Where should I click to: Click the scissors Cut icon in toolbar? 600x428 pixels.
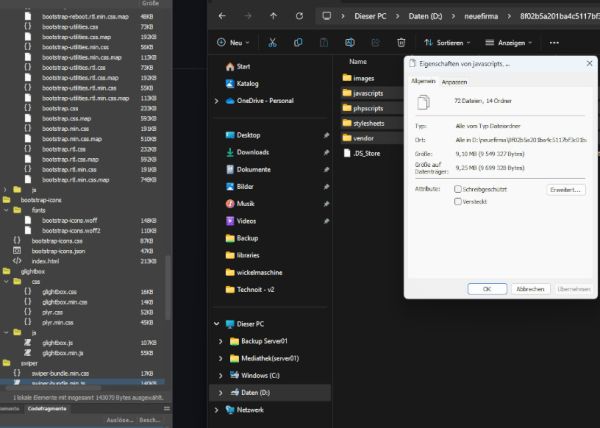point(271,43)
